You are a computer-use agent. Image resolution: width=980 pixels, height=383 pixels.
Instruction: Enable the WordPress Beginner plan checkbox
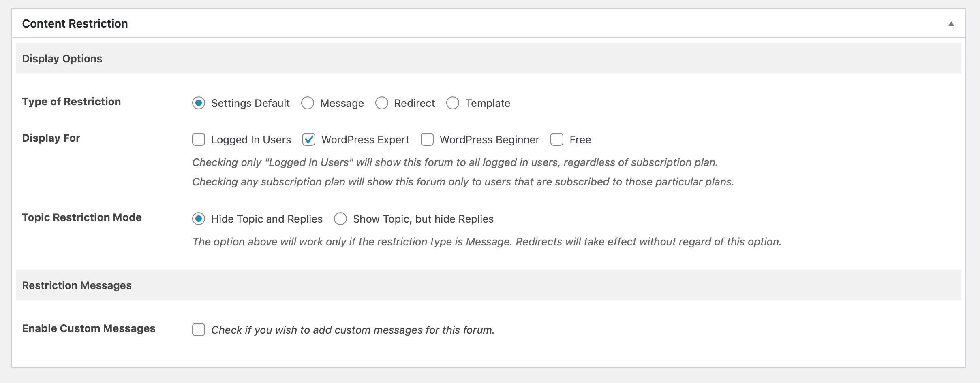coord(427,140)
